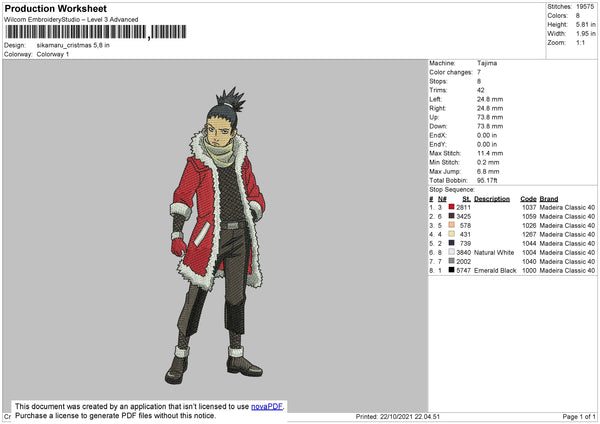Screen dimensions: 600x424
Task: Click the Stitches value 19575
Action: pos(585,7)
